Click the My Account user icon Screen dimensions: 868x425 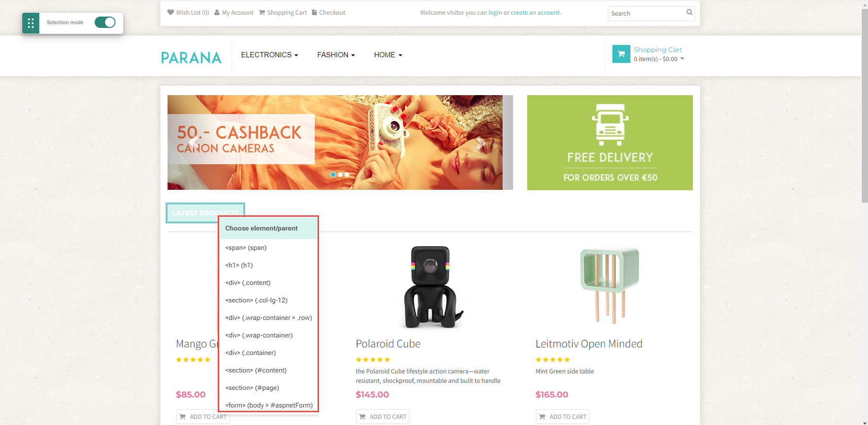[217, 13]
